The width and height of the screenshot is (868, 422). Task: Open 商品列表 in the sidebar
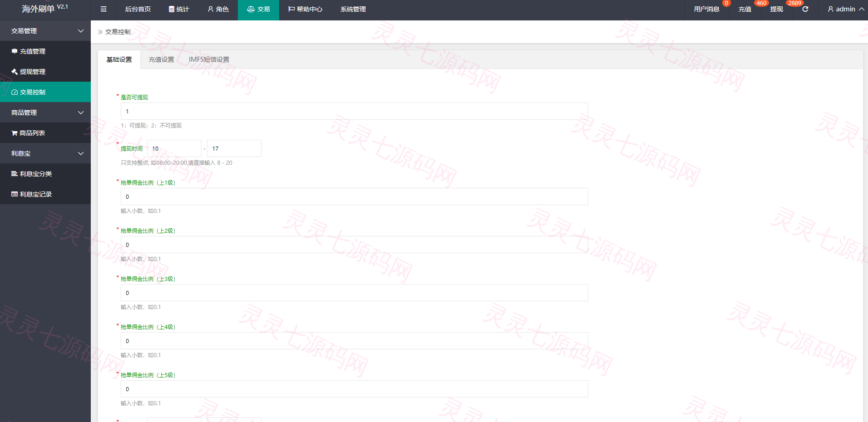click(45, 133)
